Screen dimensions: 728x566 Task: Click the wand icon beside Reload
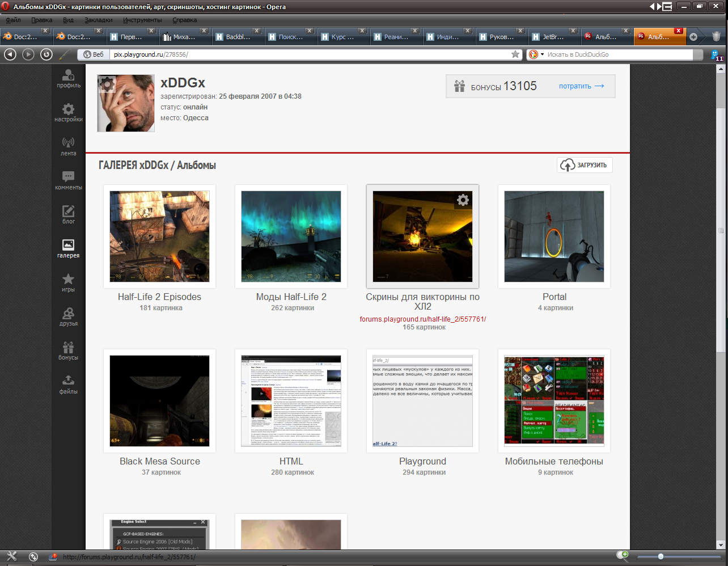(x=64, y=54)
